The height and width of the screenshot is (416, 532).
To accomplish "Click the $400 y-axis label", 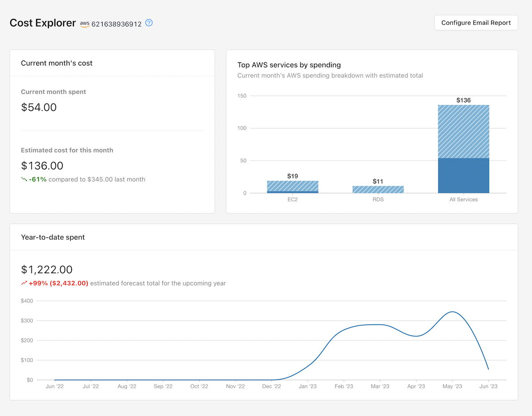I will pos(27,301).
